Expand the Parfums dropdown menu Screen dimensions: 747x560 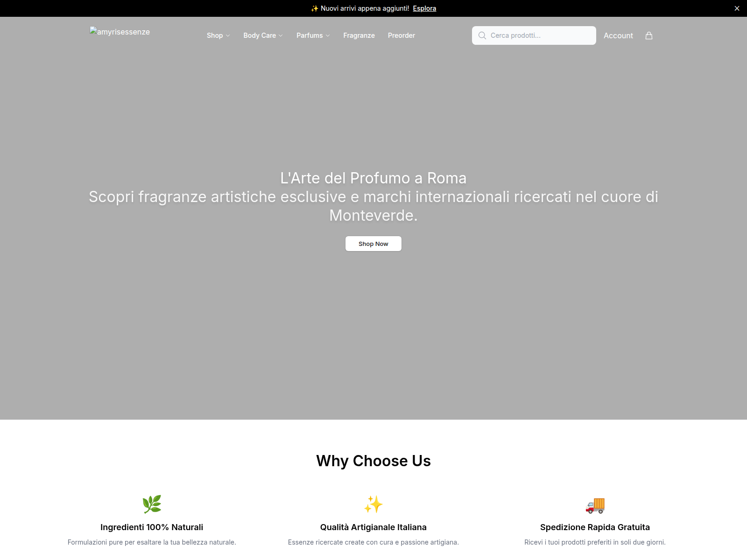[x=313, y=35]
